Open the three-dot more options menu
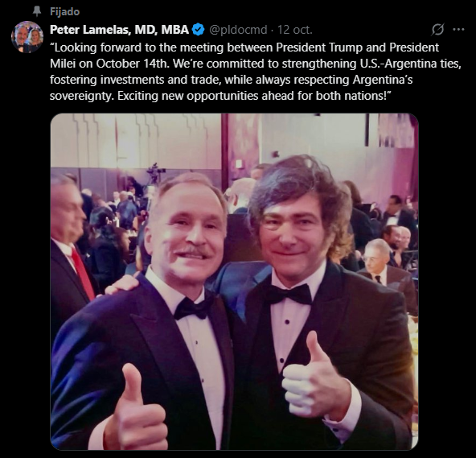The height and width of the screenshot is (458, 476). pyautogui.click(x=458, y=30)
